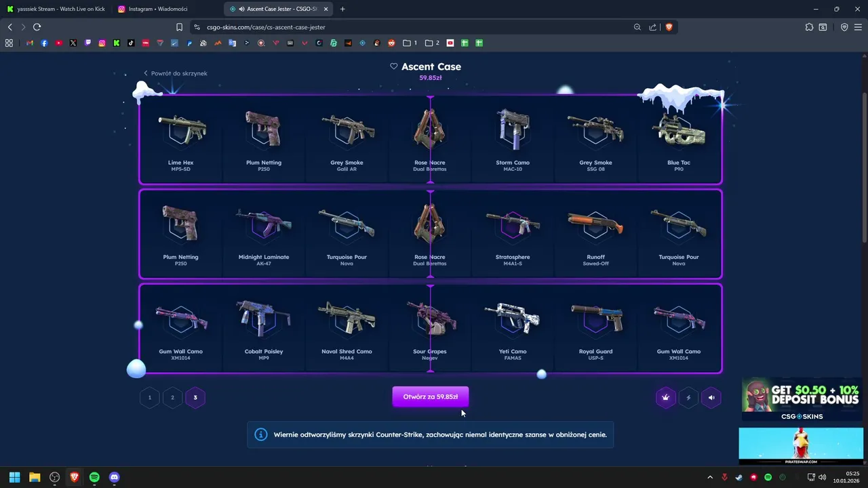Viewport: 868px width, 488px height.
Task: Share this page icon
Action: (652, 27)
